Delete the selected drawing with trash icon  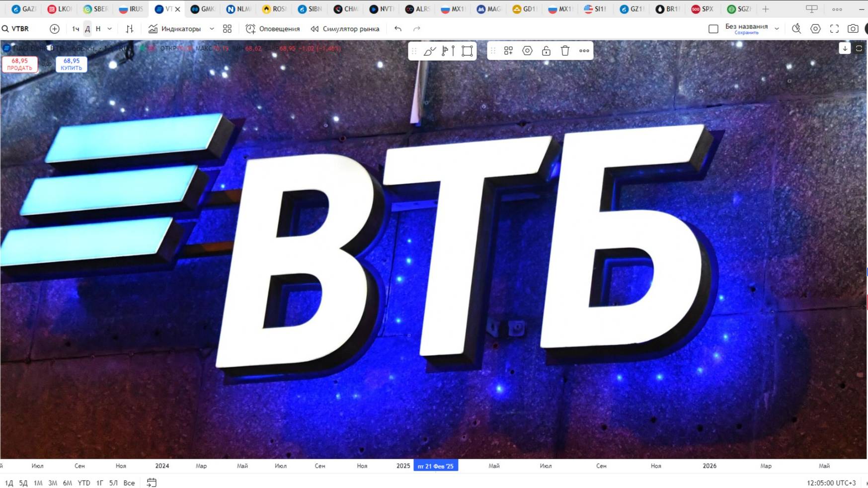coord(565,51)
